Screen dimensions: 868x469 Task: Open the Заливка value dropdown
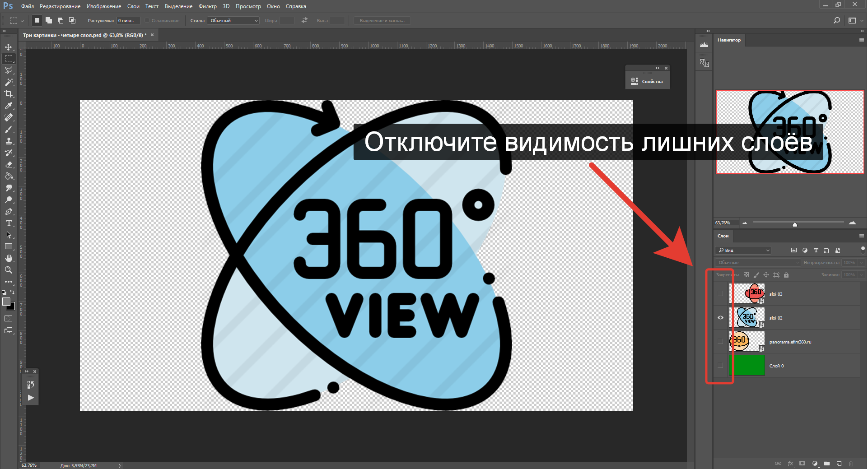pos(861,275)
